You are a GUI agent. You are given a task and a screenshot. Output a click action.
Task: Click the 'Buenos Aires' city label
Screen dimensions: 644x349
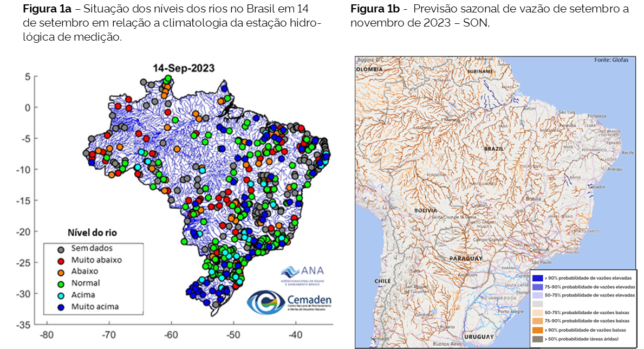[x=446, y=344]
